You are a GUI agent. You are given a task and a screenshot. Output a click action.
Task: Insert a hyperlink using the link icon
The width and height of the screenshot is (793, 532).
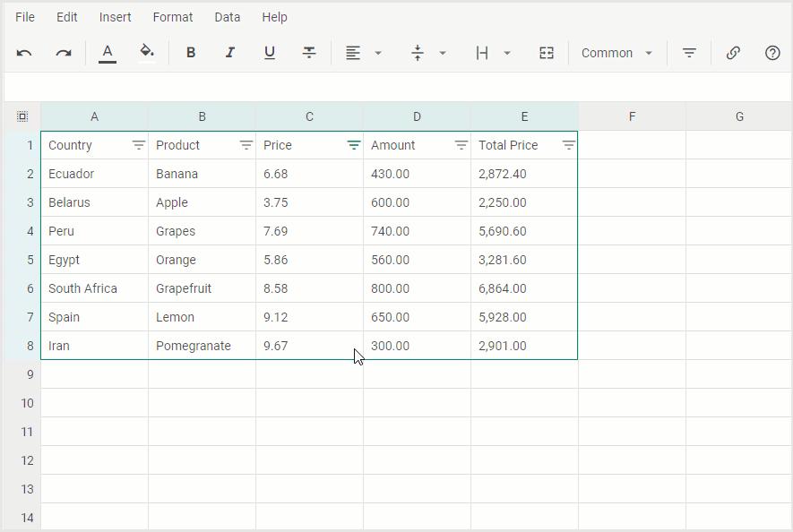tap(733, 53)
